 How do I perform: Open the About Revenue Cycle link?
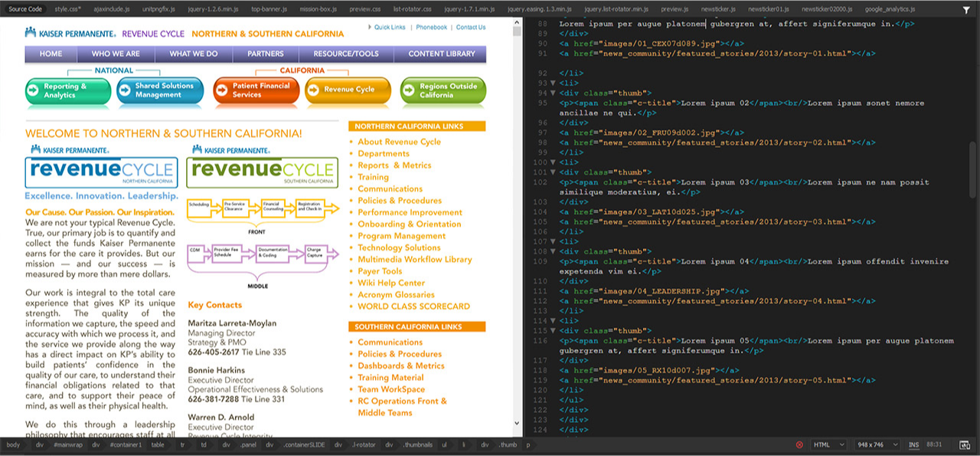[399, 142]
